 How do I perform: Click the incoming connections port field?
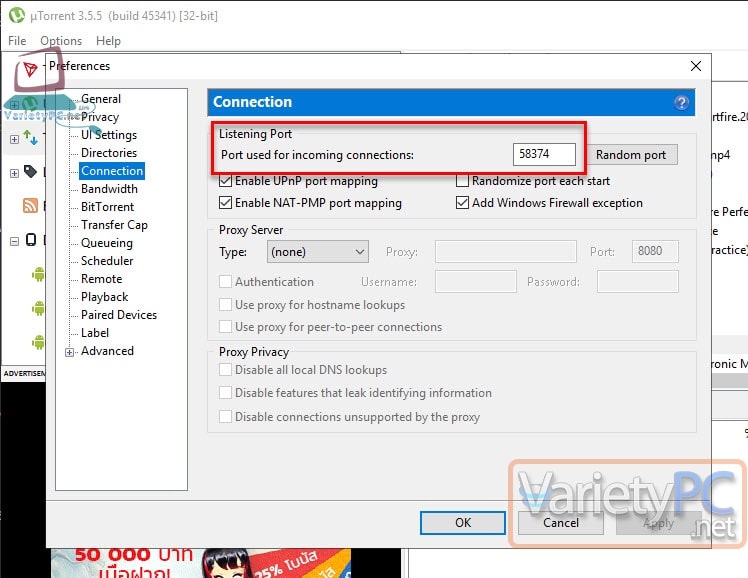544,155
